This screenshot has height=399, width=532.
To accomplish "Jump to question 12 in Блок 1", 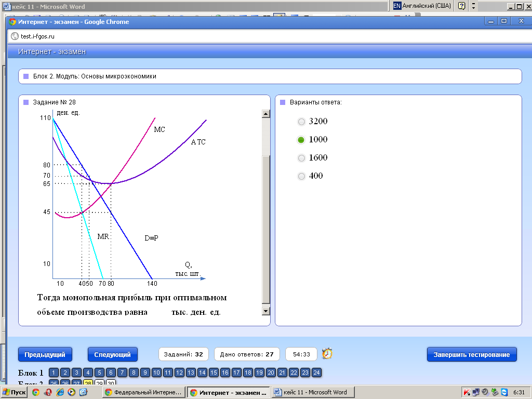I will (179, 373).
